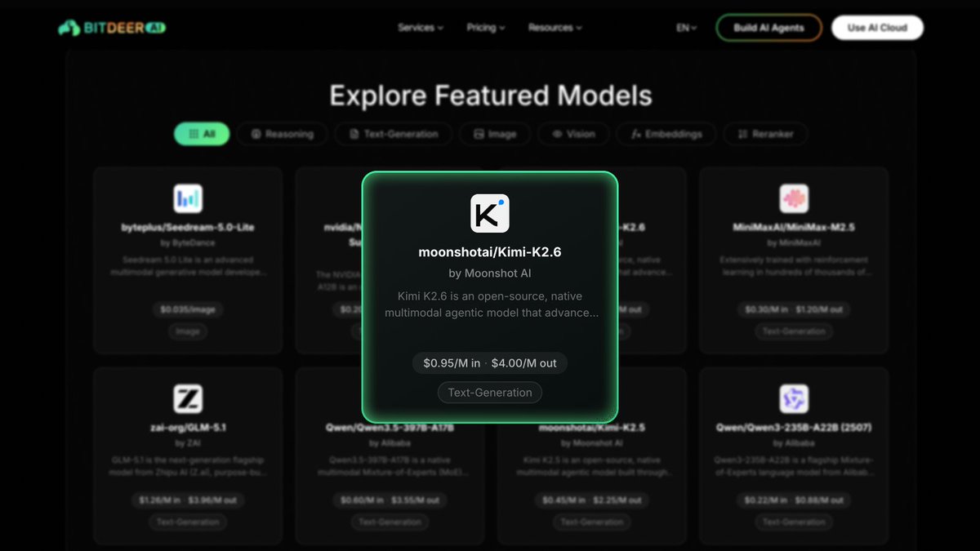This screenshot has width=980, height=551.
Task: Click the byteplus/Seedream-5.0-Lite model icon
Action: tap(188, 198)
